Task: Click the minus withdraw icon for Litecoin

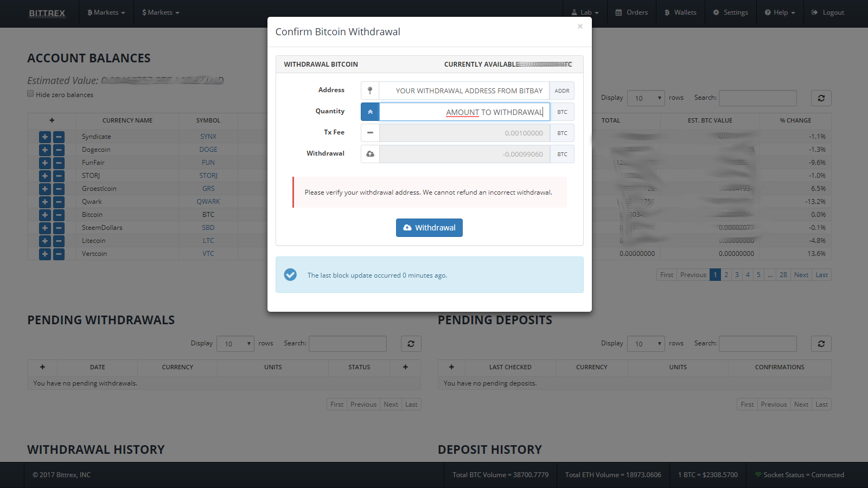Action: pos(59,241)
